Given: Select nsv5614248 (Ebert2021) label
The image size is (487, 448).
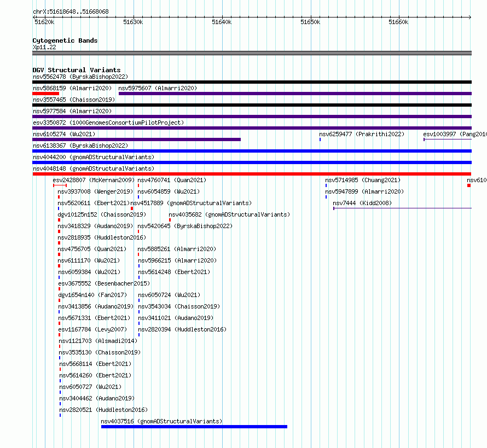Looking at the screenshot, I should click(x=174, y=272).
